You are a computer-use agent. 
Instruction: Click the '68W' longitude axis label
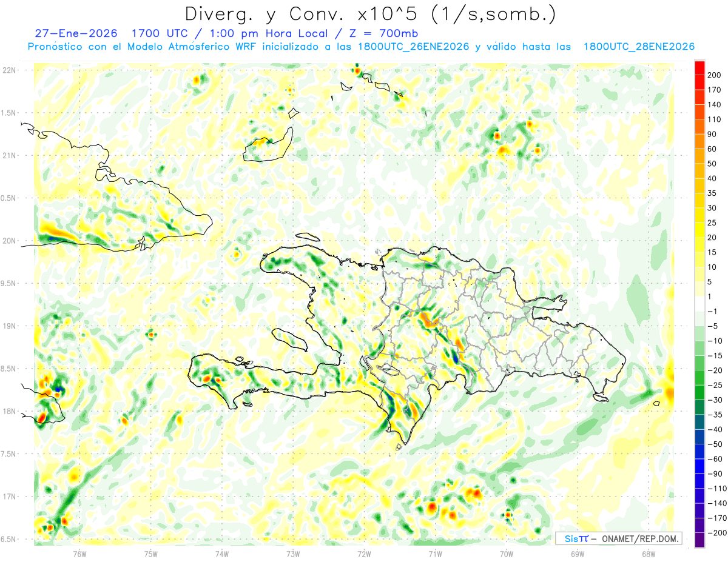coord(649,552)
